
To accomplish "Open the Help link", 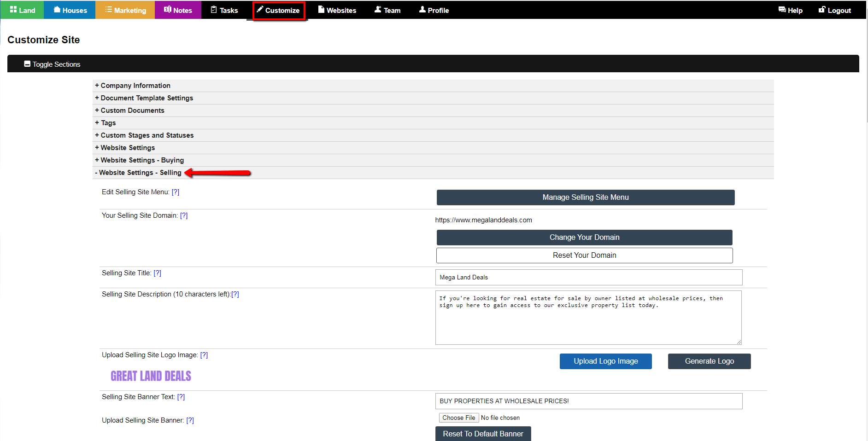I will pyautogui.click(x=791, y=10).
